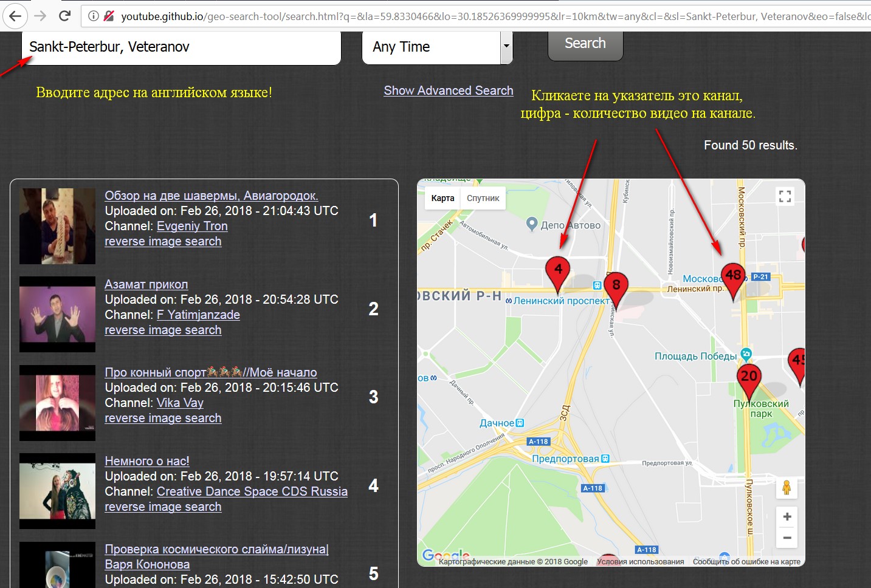The height and width of the screenshot is (588, 871).
Task: Open video 'Азамат прикол'
Action: [146, 284]
